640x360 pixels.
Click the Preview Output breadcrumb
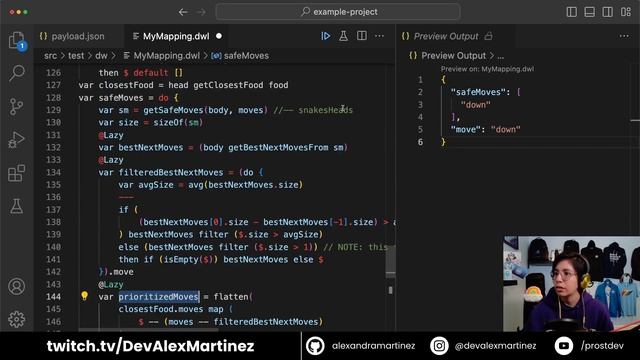(x=453, y=56)
